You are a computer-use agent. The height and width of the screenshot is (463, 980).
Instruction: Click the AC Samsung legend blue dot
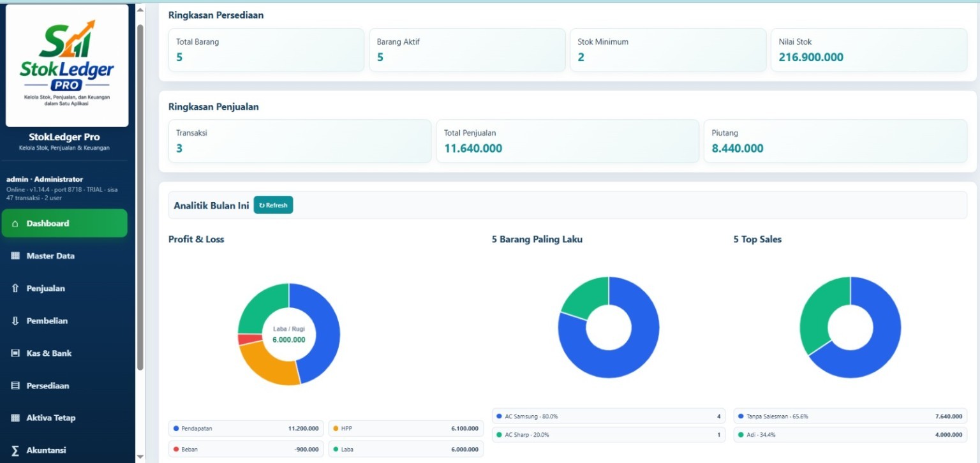[500, 416]
